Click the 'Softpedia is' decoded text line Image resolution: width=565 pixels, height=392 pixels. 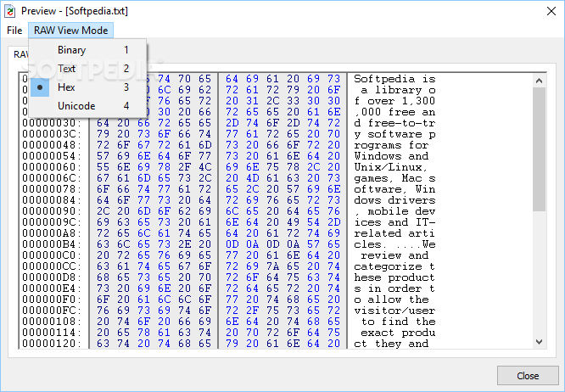pyautogui.click(x=395, y=79)
